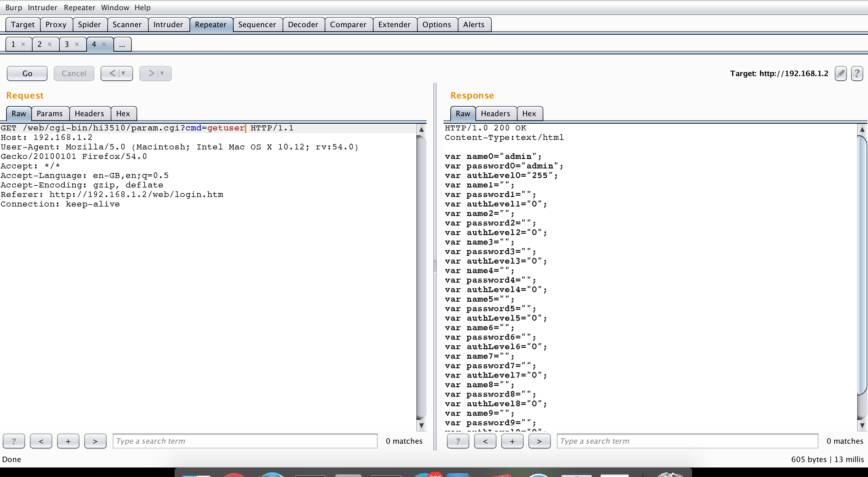Go to previous match in request search
The width and height of the screenshot is (868, 477).
pos(41,441)
